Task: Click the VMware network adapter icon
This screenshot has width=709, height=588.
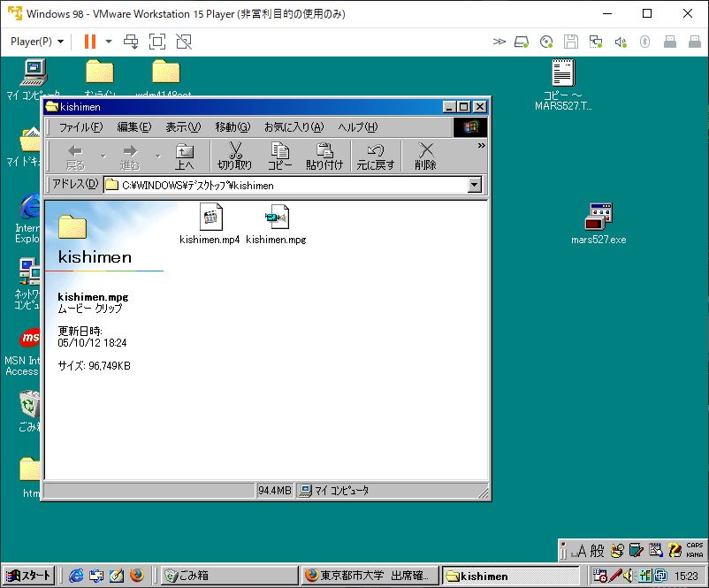Action: point(596,42)
